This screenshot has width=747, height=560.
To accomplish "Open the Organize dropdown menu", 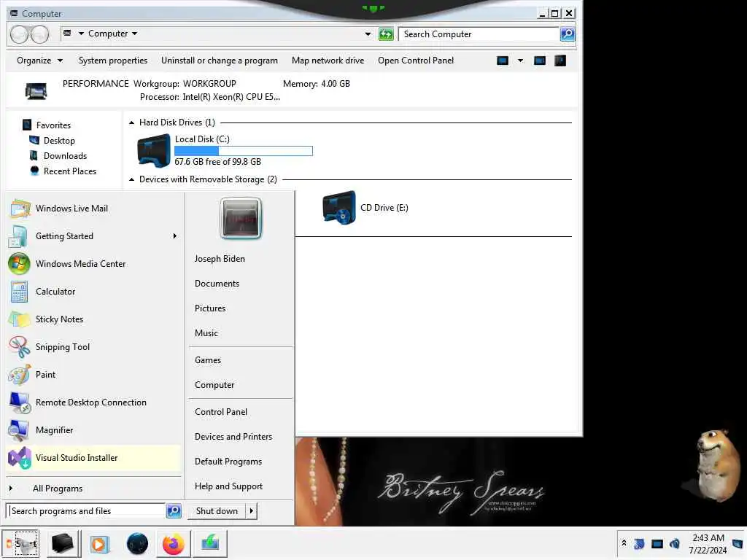I will [x=39, y=61].
